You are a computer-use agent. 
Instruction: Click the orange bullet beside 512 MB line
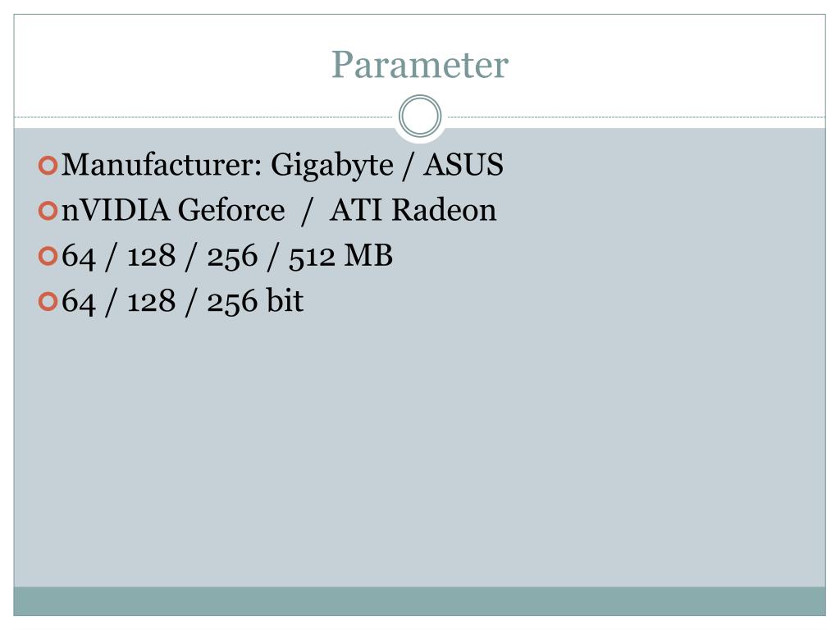click(48, 256)
